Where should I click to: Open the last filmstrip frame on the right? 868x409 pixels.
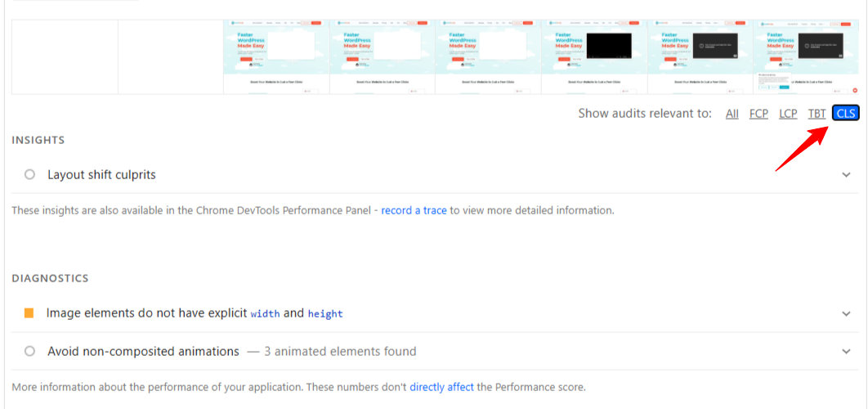[x=806, y=56]
